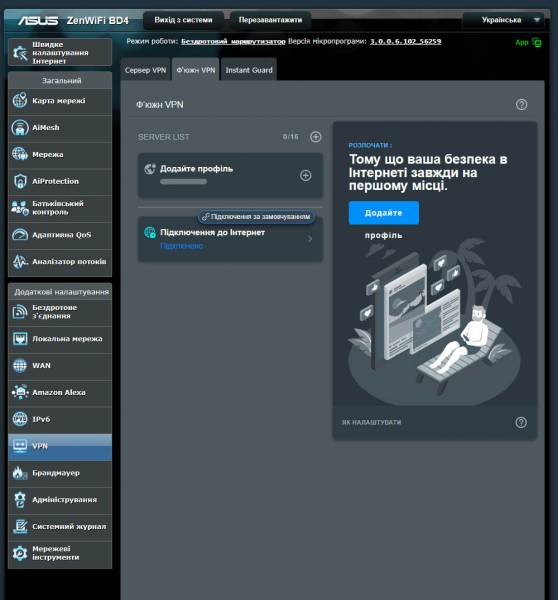Click the Підключення за замовчуванням badge

pyautogui.click(x=256, y=217)
